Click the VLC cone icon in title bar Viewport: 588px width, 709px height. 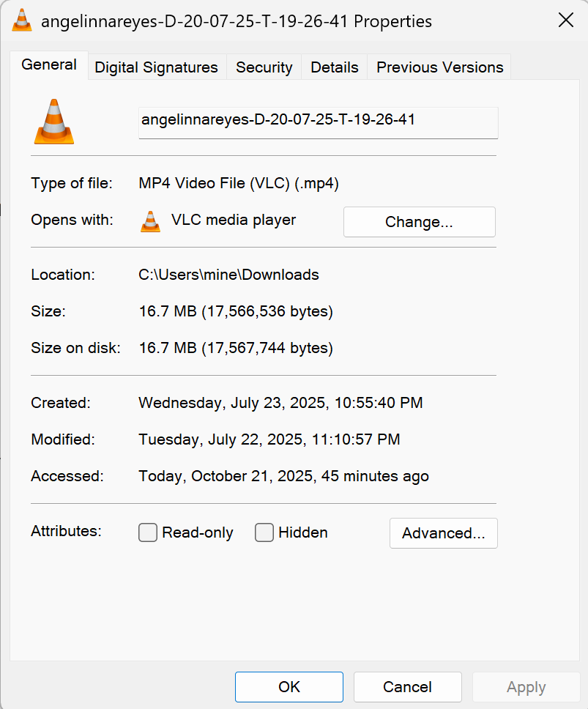[22, 21]
